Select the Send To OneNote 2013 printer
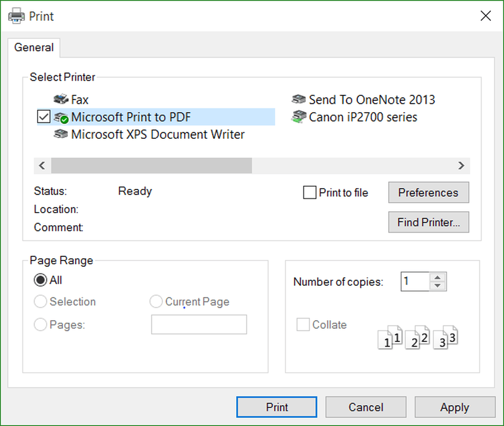The image size is (504, 426). (x=371, y=99)
